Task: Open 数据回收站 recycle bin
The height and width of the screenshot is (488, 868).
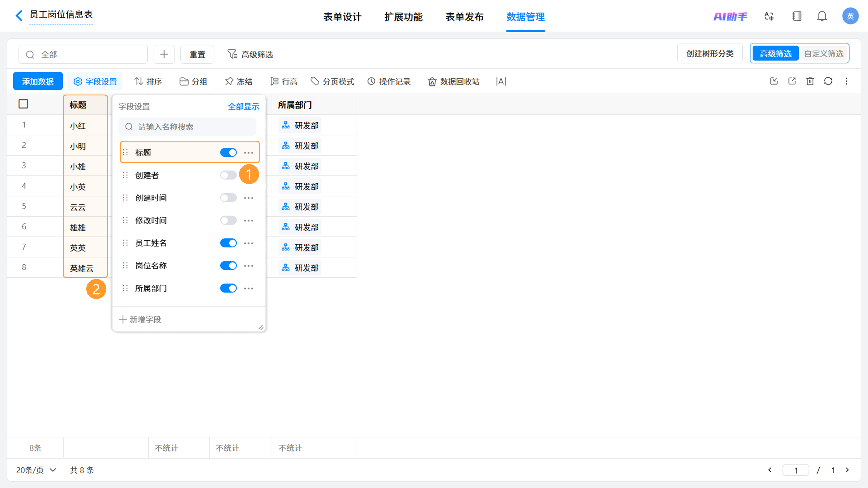Action: click(x=453, y=81)
